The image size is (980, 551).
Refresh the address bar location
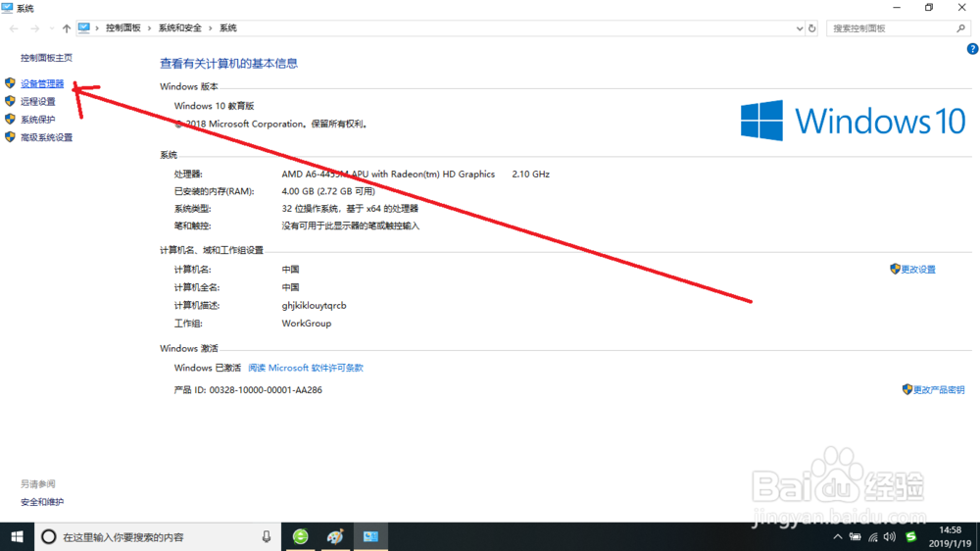[811, 28]
